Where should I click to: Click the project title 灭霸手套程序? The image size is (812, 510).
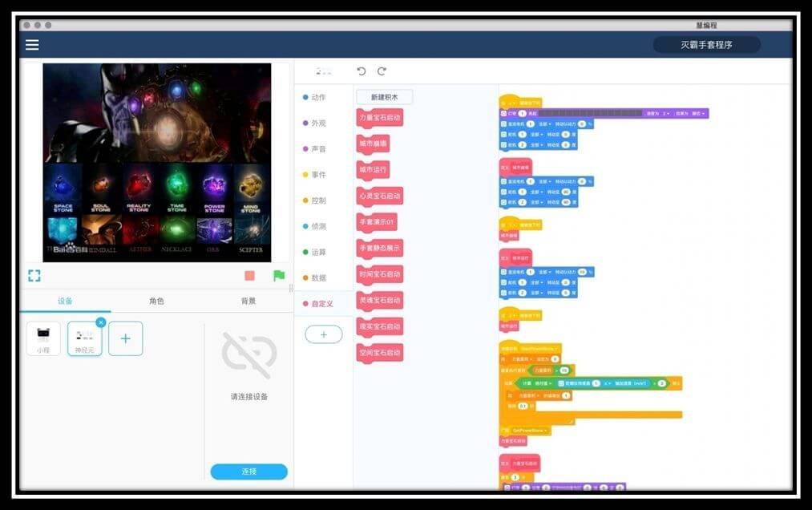pos(706,45)
